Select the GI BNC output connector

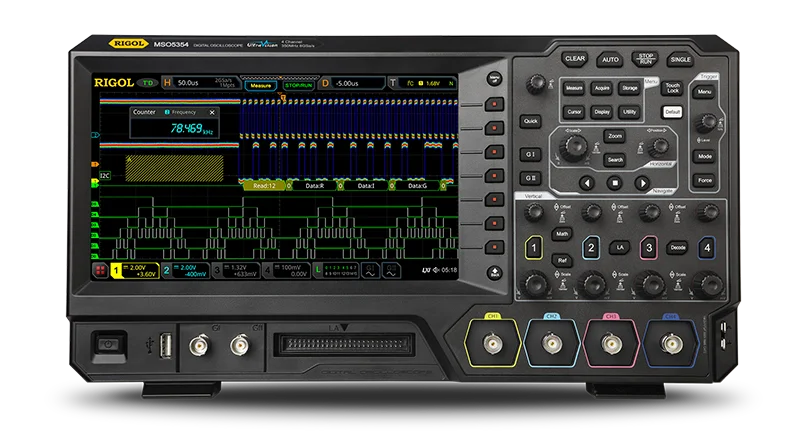tap(199, 345)
